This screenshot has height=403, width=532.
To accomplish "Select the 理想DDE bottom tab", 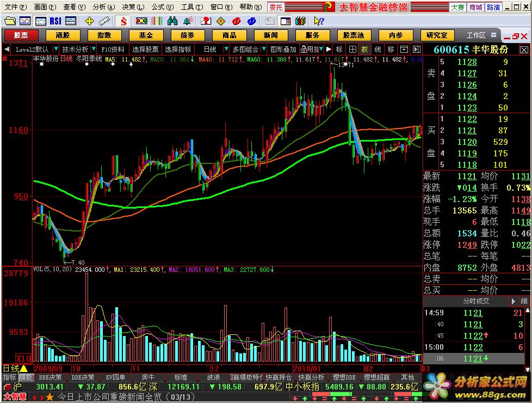I will coord(344,377).
